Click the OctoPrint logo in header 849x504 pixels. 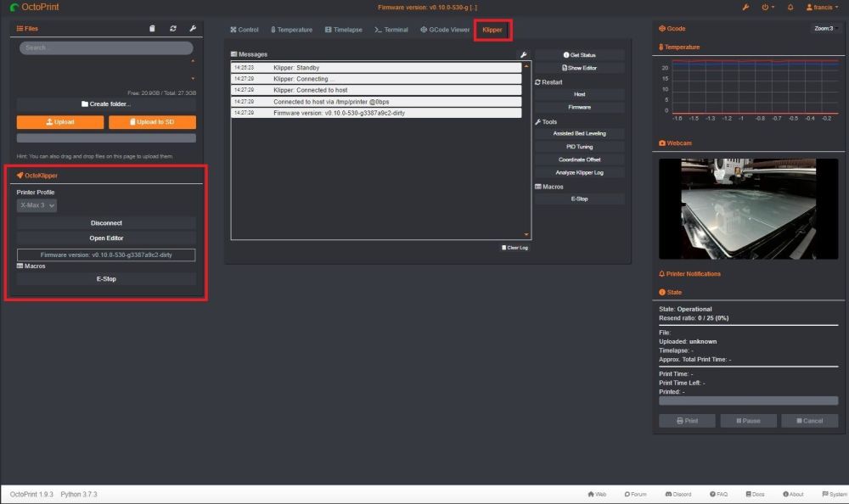(35, 7)
